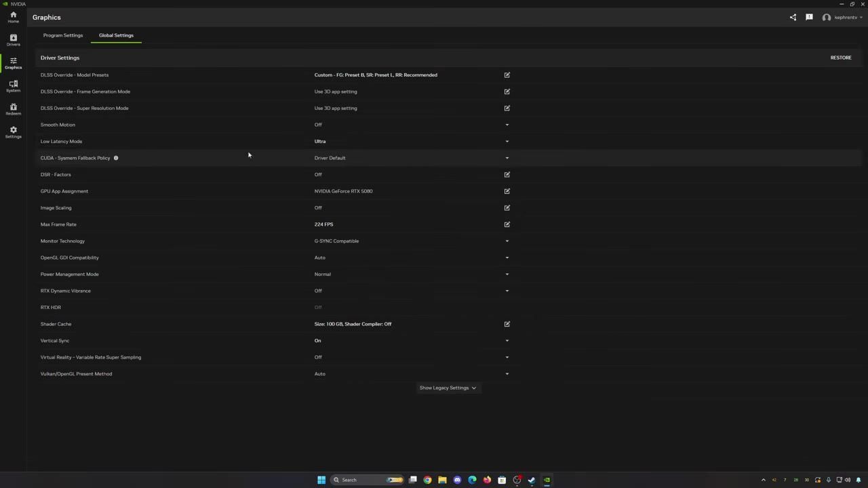
Task: Click the Custom FG Preset B value text
Action: (x=376, y=75)
